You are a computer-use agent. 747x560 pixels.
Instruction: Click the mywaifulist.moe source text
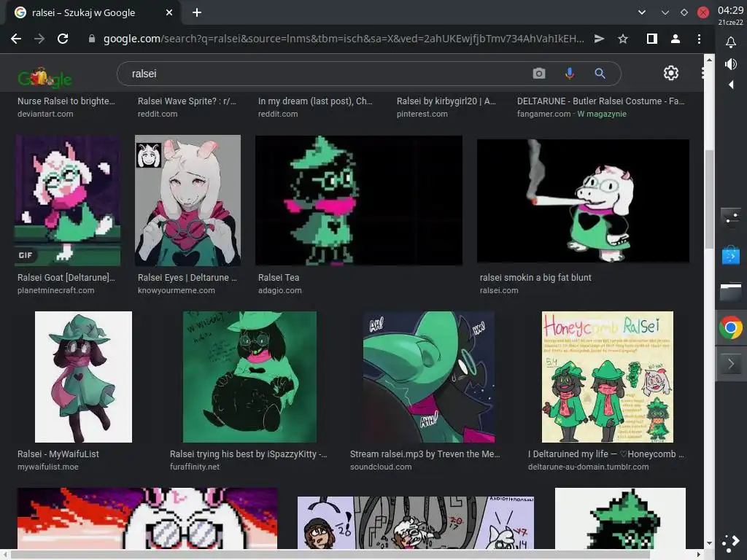coord(47,467)
